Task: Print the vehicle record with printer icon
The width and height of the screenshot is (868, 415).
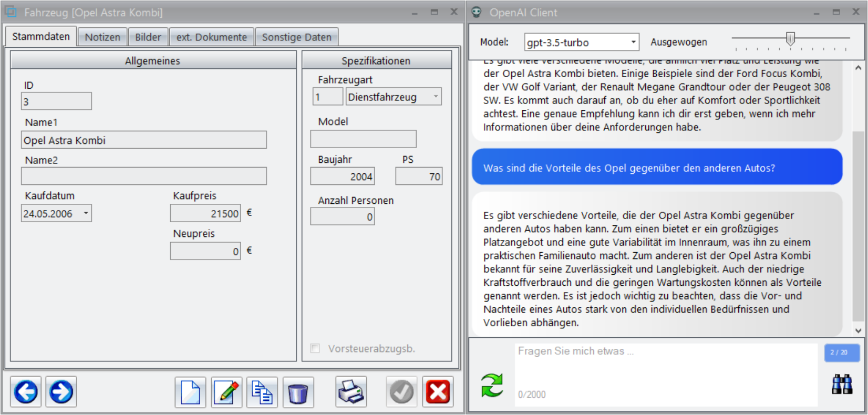Action: pyautogui.click(x=351, y=392)
